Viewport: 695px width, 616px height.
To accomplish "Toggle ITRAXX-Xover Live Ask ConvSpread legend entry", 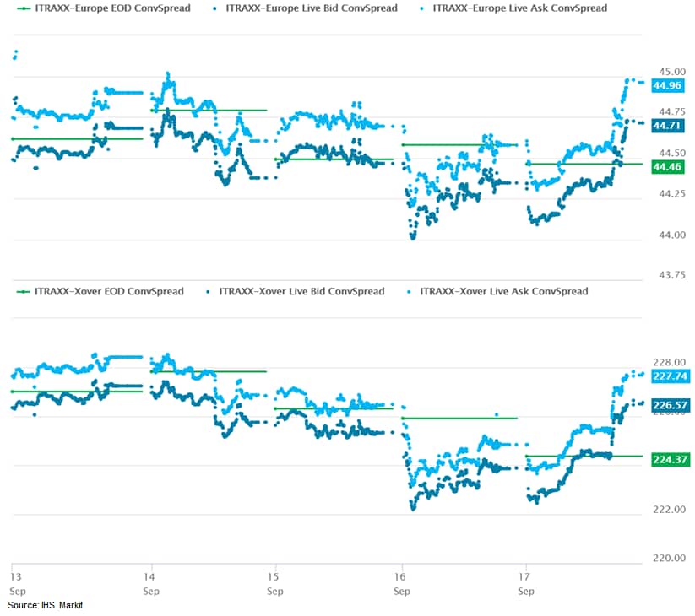I will (x=503, y=291).
